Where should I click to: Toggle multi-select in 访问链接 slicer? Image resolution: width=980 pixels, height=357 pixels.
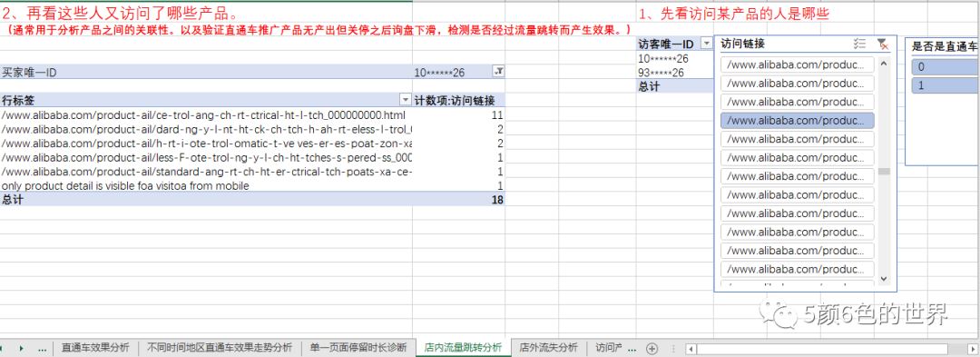click(x=859, y=44)
